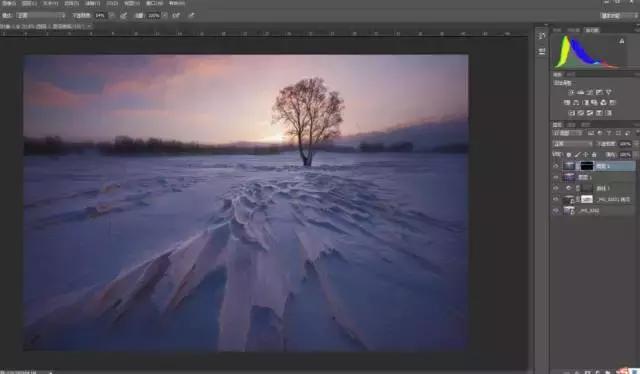The image size is (640, 374).
Task: Add a Channel Mixer adjustment layer
Action: click(603, 103)
